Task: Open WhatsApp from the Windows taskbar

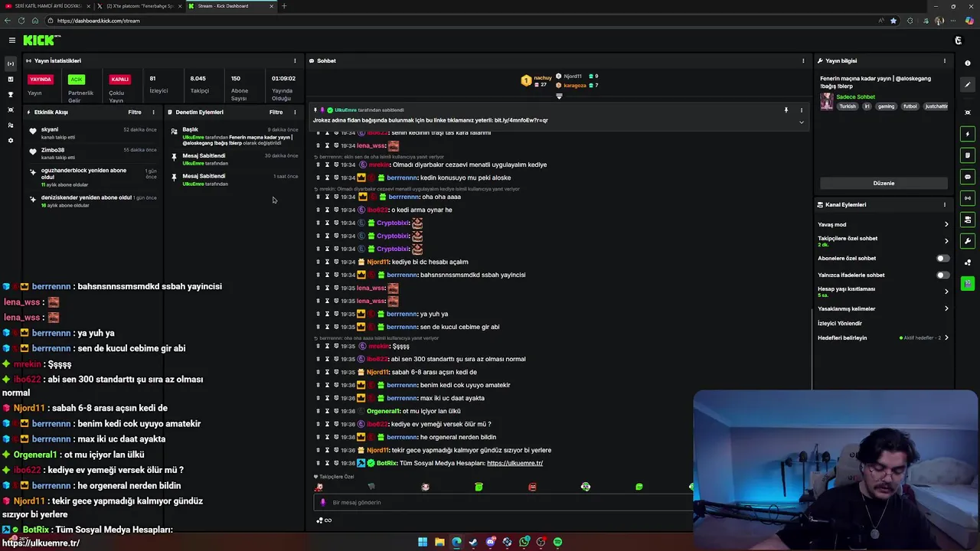Action: [x=524, y=542]
